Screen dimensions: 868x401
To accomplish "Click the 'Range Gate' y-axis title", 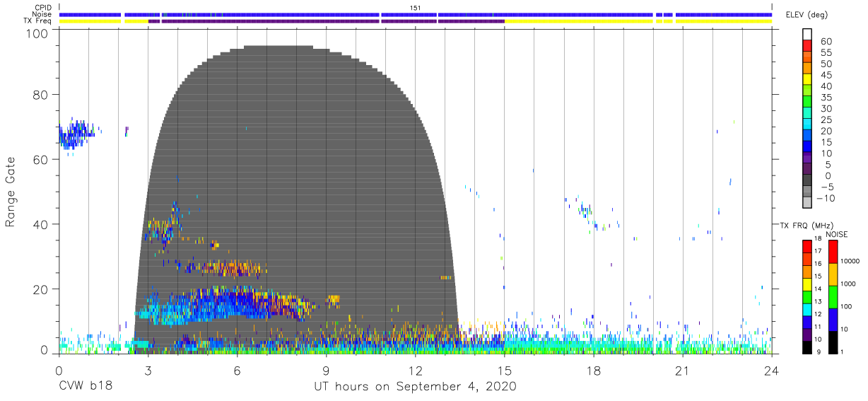I will pyautogui.click(x=10, y=192).
